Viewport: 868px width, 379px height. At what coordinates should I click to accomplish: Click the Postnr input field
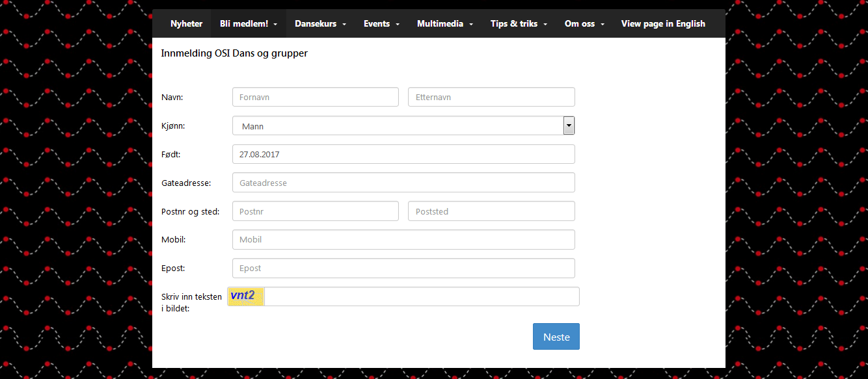point(316,211)
